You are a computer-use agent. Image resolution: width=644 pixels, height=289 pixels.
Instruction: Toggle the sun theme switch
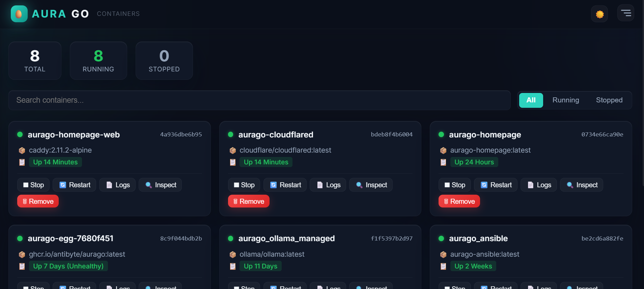(599, 14)
